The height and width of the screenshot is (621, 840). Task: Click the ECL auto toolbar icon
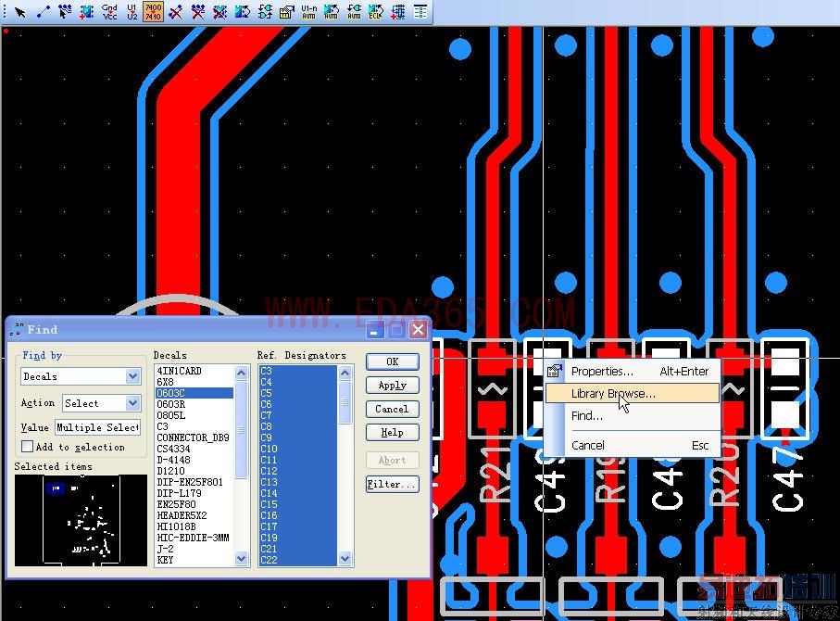click(x=375, y=12)
